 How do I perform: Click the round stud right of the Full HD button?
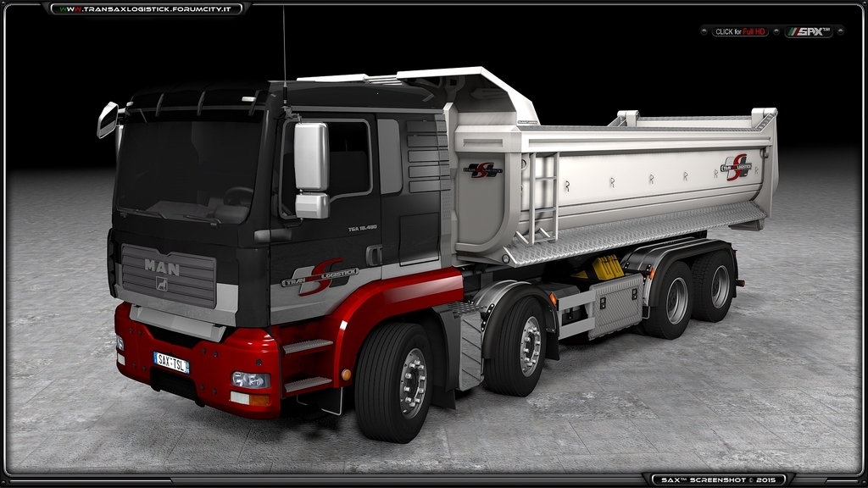[776, 31]
